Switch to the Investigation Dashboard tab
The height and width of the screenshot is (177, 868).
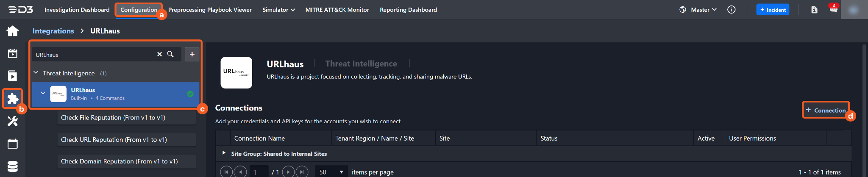[x=77, y=10]
